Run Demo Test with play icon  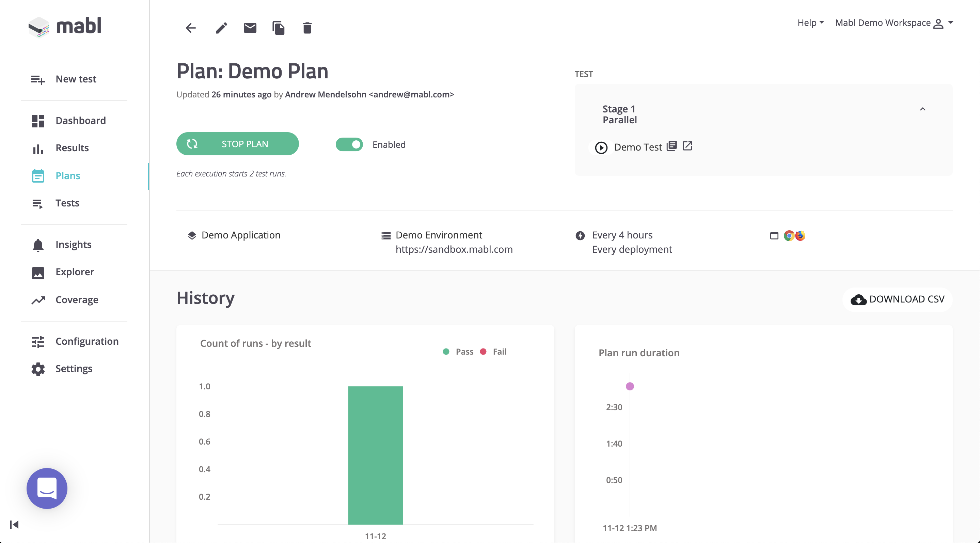pyautogui.click(x=601, y=147)
